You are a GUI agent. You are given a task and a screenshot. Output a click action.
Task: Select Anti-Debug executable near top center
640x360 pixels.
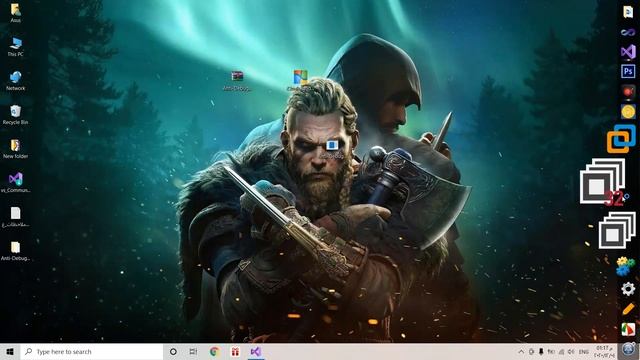pyautogui.click(x=237, y=80)
